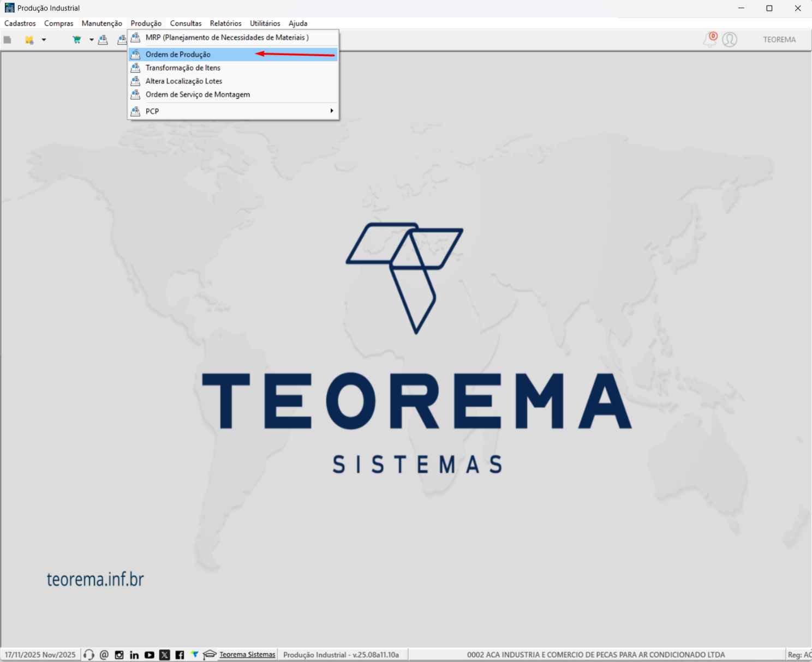This screenshot has width=812, height=662.
Task: Open the Teorema Sistemas link
Action: (x=247, y=654)
